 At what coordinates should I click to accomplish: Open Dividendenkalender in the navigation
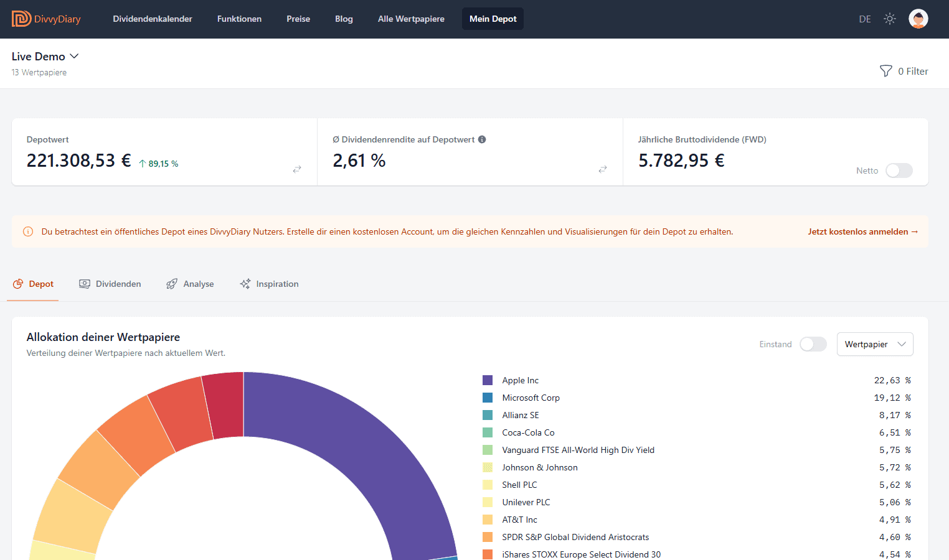[153, 19]
